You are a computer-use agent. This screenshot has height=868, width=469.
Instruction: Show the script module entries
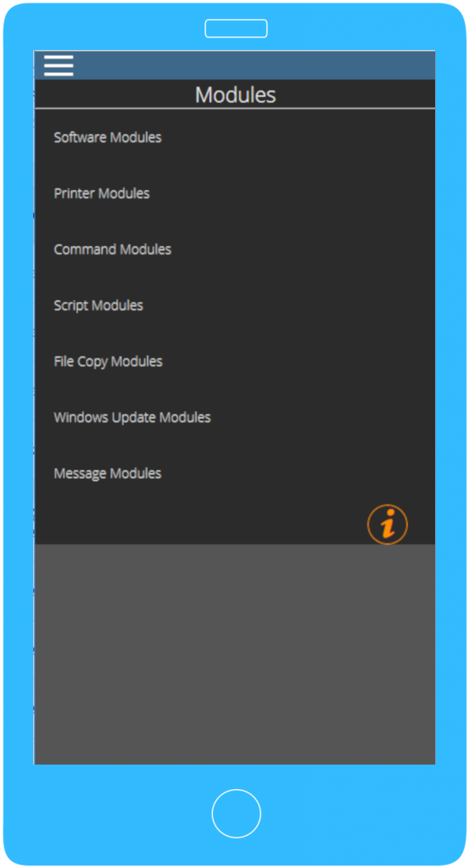click(x=98, y=305)
